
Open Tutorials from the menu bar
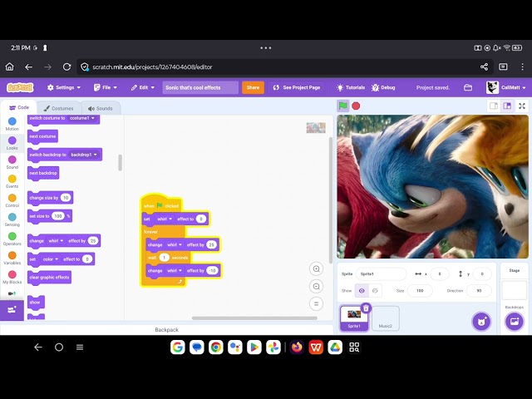point(351,87)
